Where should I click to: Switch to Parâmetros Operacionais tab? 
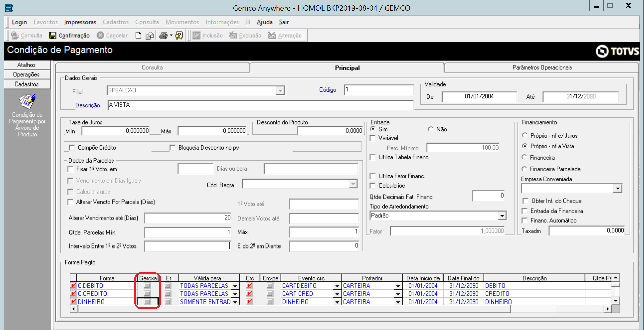click(542, 67)
